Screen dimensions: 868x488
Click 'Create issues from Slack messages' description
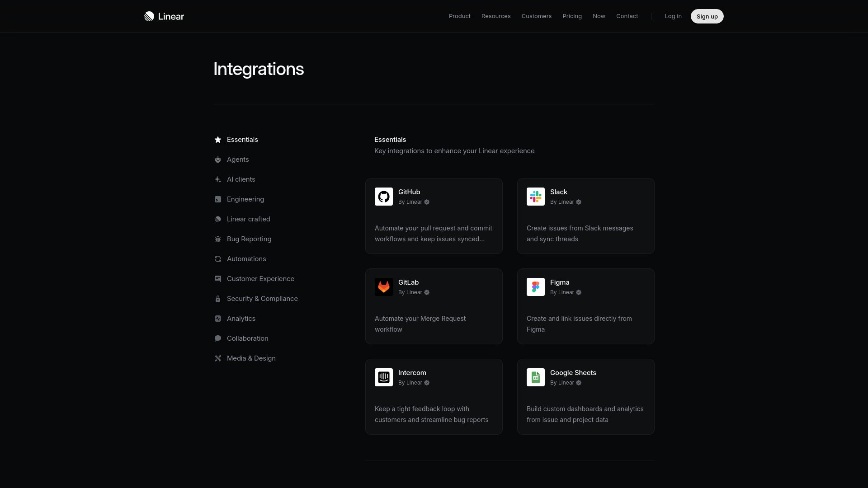pyautogui.click(x=580, y=234)
